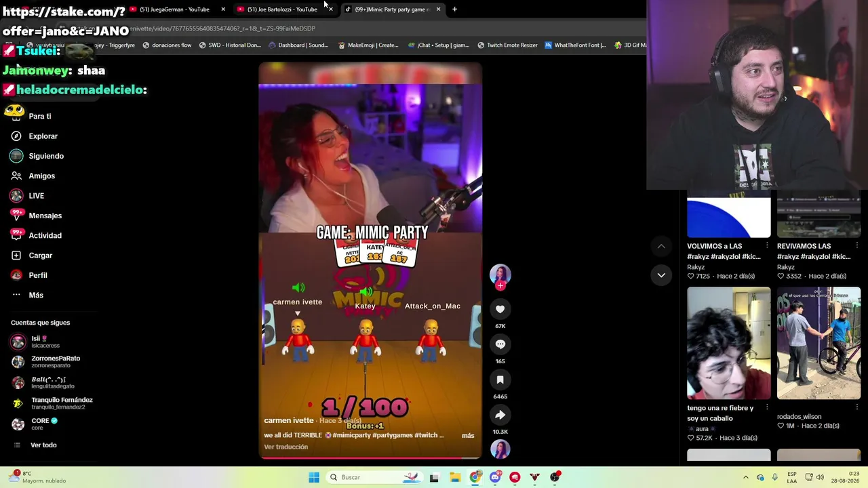Open options for VOLVIMOS a LAS video
Image resolution: width=868 pixels, height=488 pixels.
pyautogui.click(x=767, y=246)
